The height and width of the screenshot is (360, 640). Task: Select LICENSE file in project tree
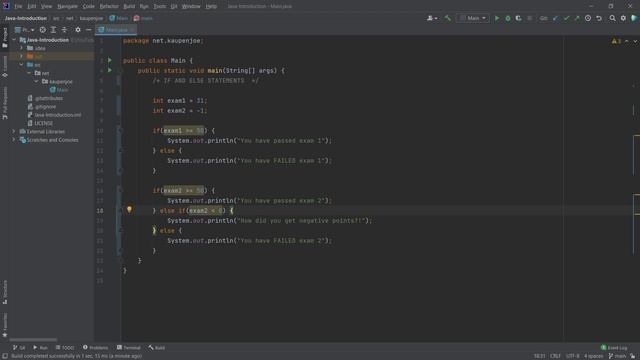40,123
